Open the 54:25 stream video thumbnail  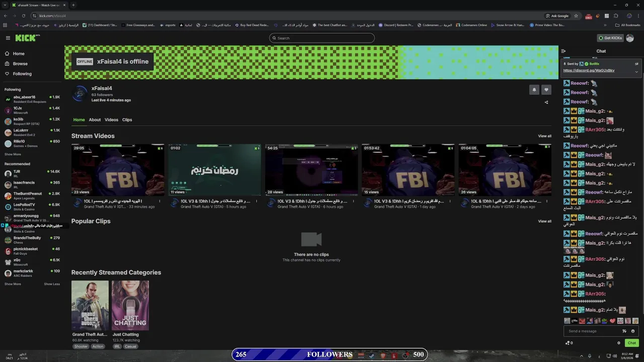(311, 170)
